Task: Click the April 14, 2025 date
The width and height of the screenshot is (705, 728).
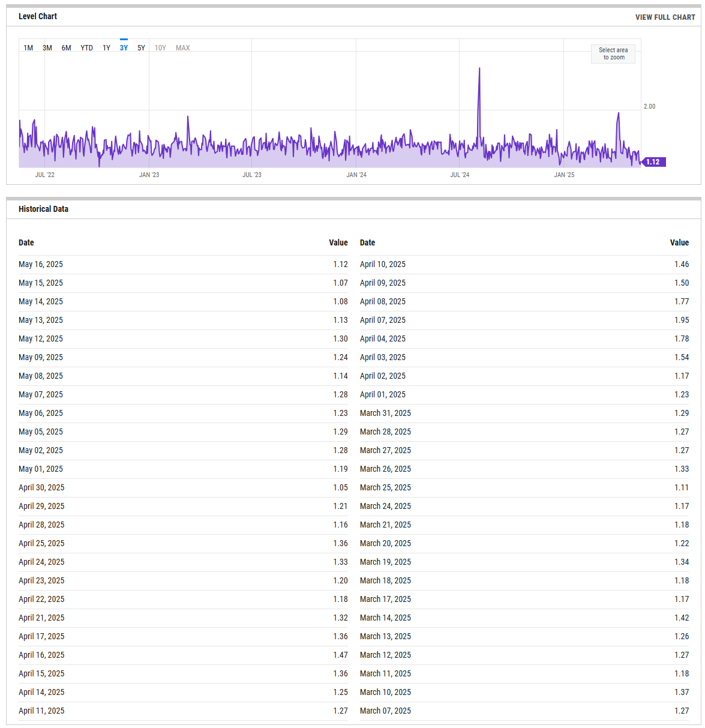Action: [41, 693]
